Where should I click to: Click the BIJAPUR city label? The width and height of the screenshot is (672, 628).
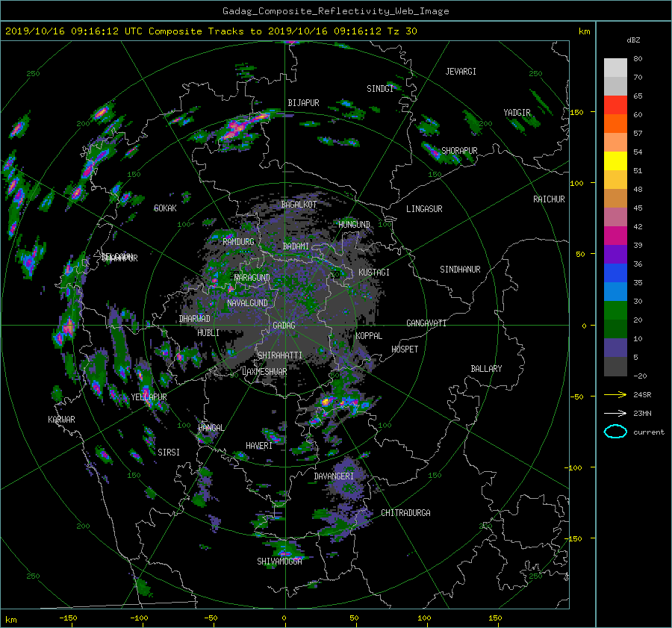(x=303, y=103)
